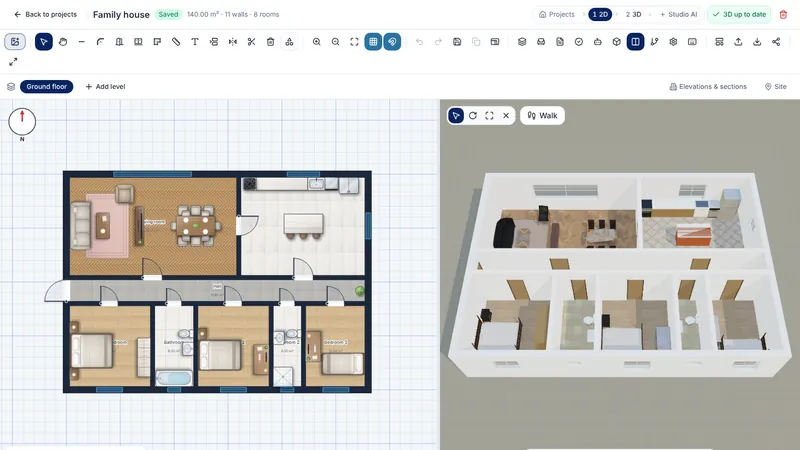Open the Site option
Image resolution: width=800 pixels, height=450 pixels.
(x=776, y=87)
